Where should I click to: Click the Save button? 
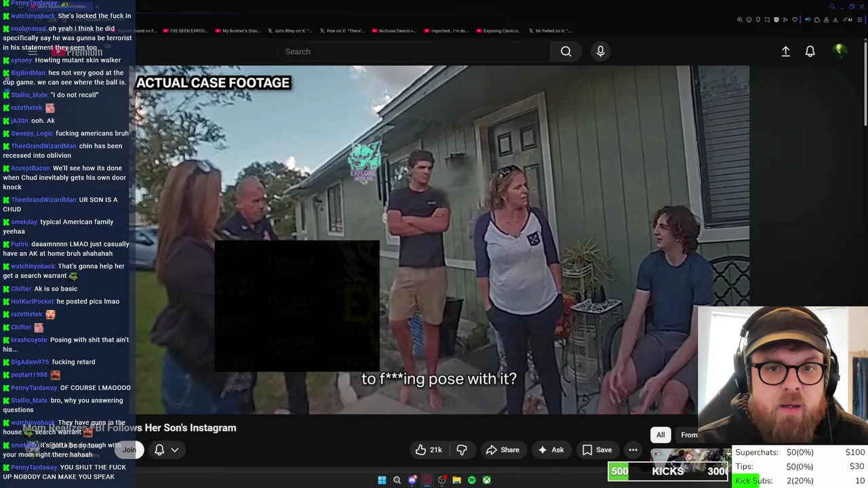pyautogui.click(x=597, y=449)
